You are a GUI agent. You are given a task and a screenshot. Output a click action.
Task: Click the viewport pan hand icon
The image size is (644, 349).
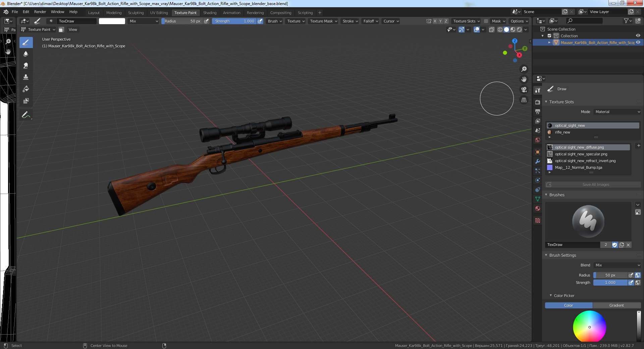pyautogui.click(x=524, y=80)
